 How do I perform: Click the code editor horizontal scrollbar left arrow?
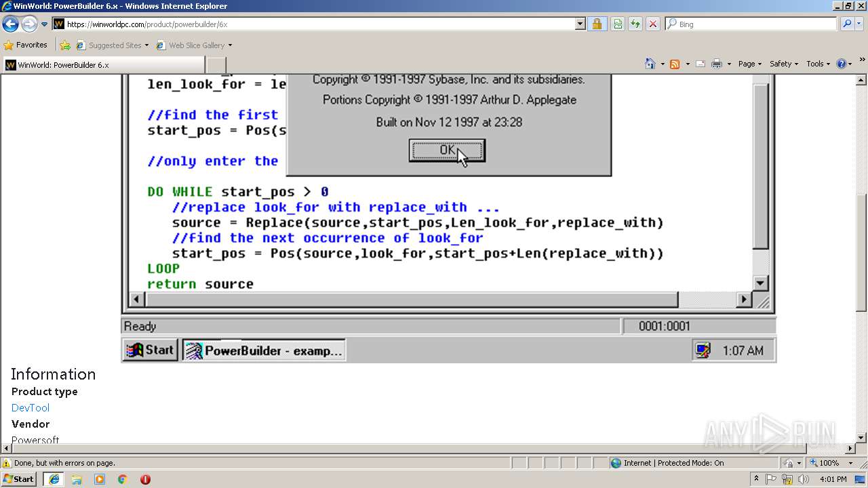click(x=137, y=299)
